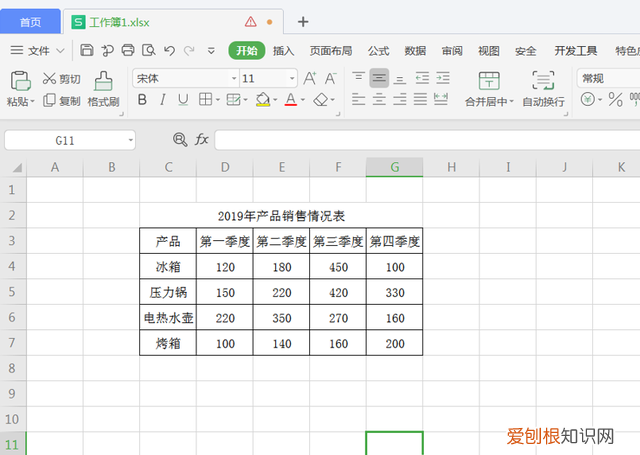Expand the Paste 粘贴 options arrow
This screenshot has height=455, width=640.
(33, 101)
